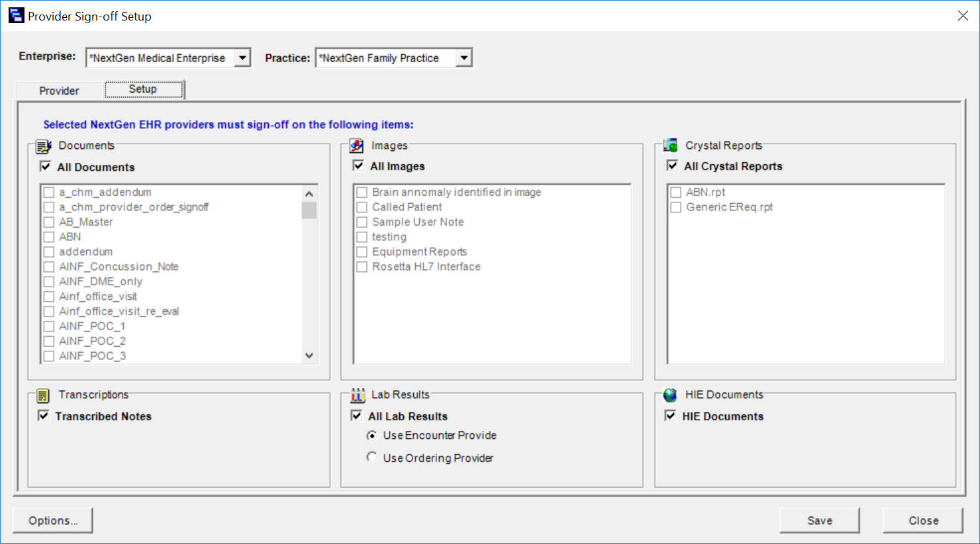
Task: Click the documents list scrollbar thumb
Action: pyautogui.click(x=309, y=210)
